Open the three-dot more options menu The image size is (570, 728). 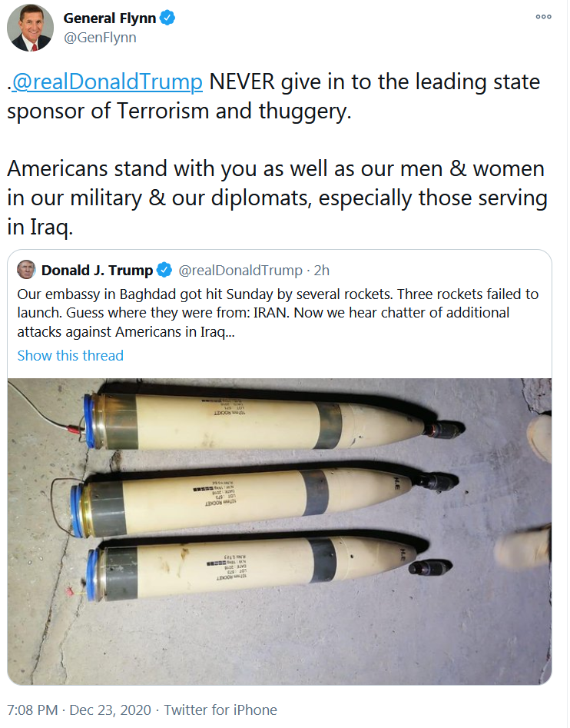click(543, 17)
